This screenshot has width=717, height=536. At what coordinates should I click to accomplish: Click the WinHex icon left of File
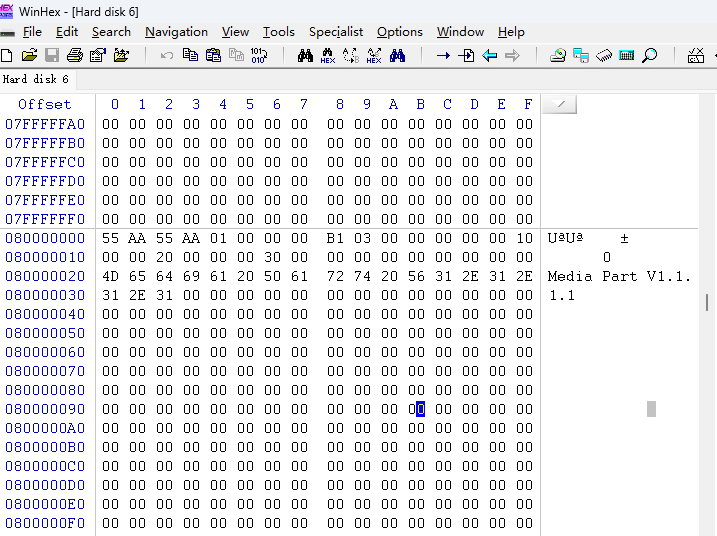tap(7, 33)
